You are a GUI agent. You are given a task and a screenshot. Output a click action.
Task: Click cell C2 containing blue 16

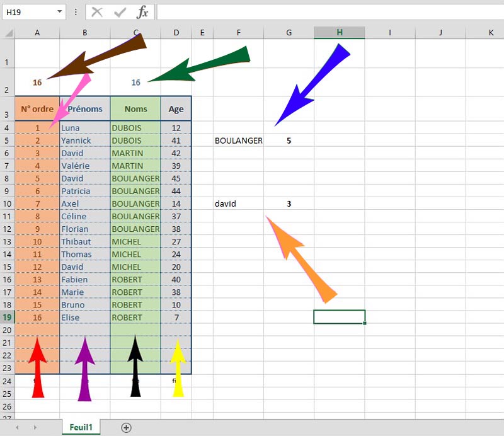click(135, 83)
